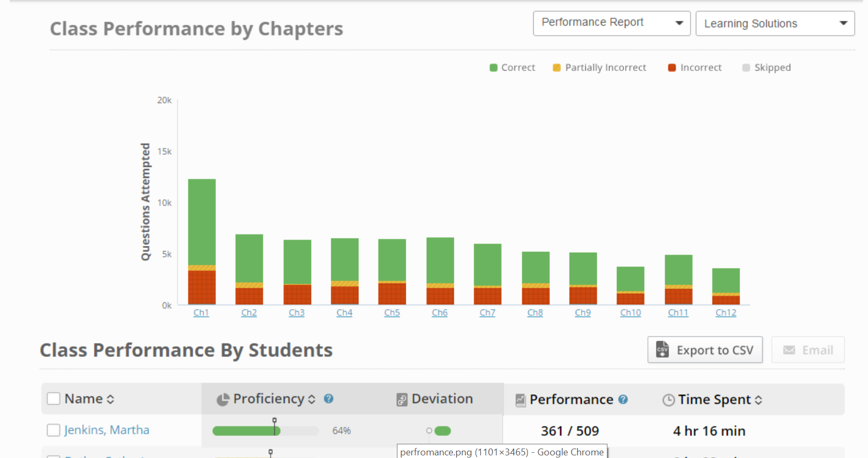Click the Performance help question mark icon
This screenshot has height=458, width=868.
(x=623, y=399)
